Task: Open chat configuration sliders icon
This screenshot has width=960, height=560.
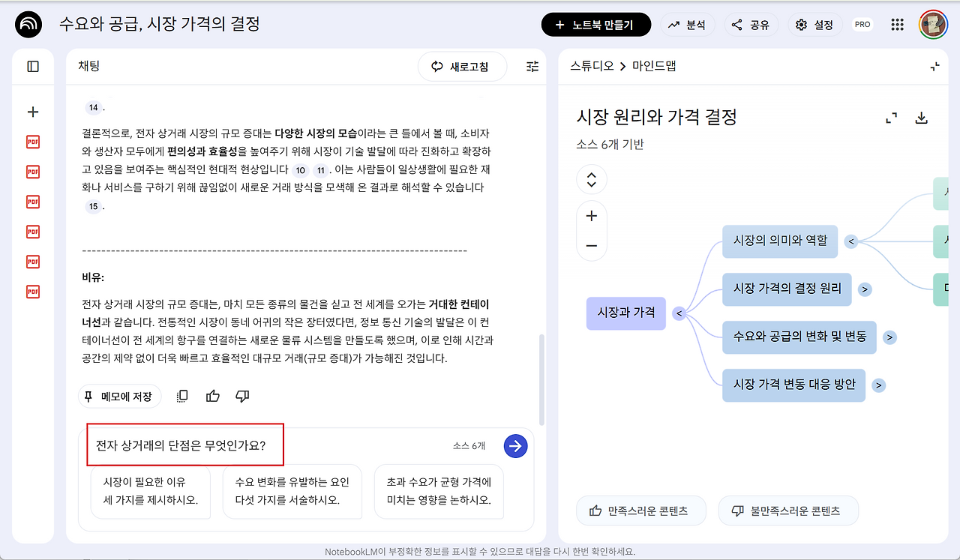Action: [x=532, y=67]
